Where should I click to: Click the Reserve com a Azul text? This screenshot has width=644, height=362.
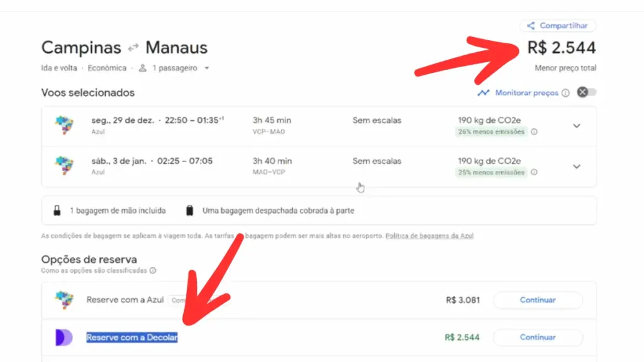tap(125, 300)
